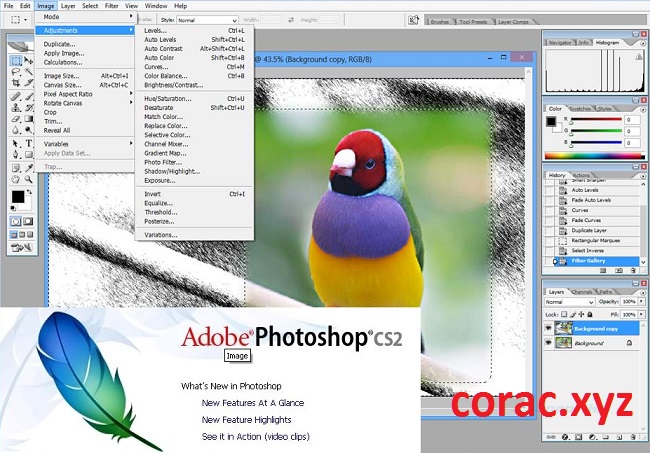The height and width of the screenshot is (453, 650).
Task: Select the History Brush tool
Action: (28, 108)
